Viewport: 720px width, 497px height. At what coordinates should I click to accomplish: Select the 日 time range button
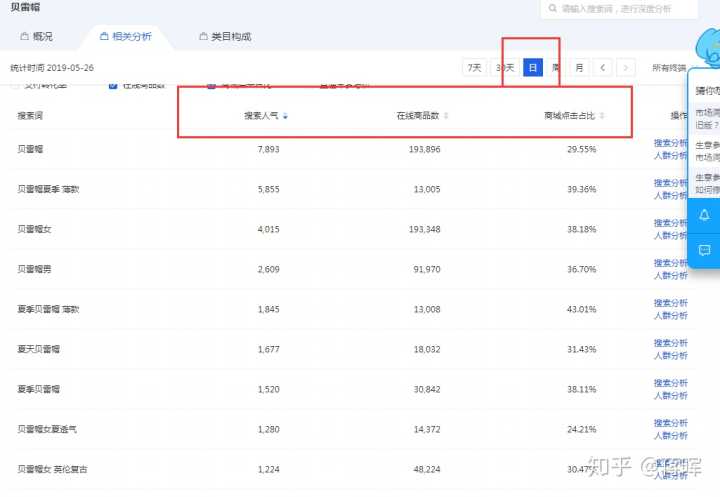pos(533,67)
